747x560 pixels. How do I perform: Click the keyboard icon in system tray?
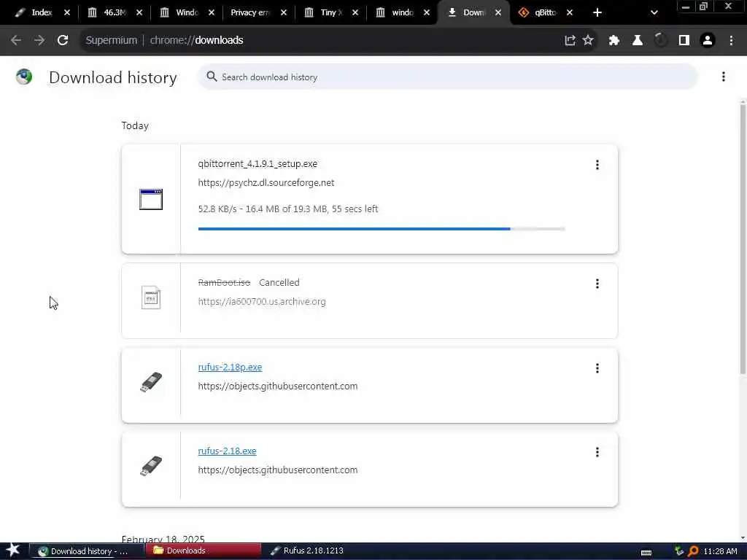[646, 553]
